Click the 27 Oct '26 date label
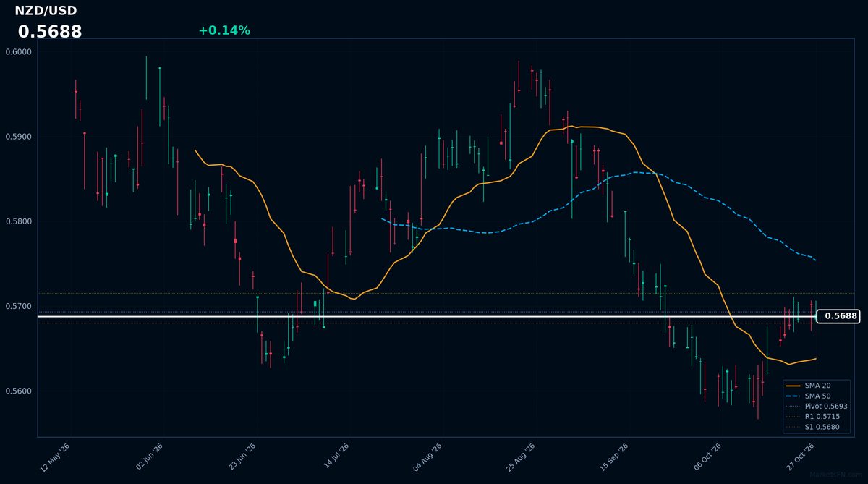 (x=801, y=458)
